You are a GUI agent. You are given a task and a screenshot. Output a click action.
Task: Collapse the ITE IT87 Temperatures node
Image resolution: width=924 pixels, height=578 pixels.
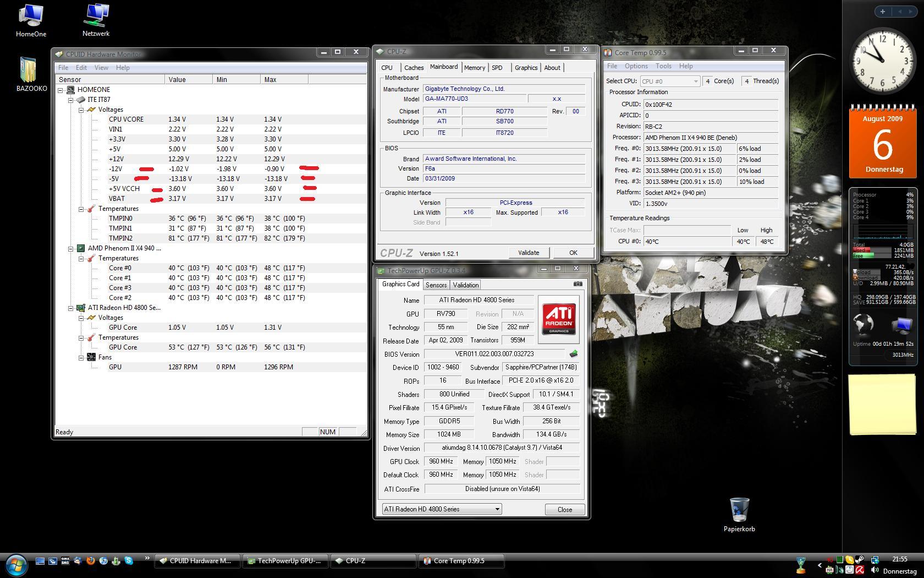point(81,209)
